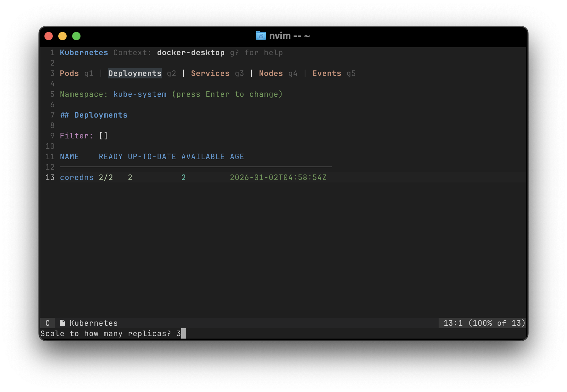Open the Events tab
The image size is (567, 392).
tap(327, 74)
